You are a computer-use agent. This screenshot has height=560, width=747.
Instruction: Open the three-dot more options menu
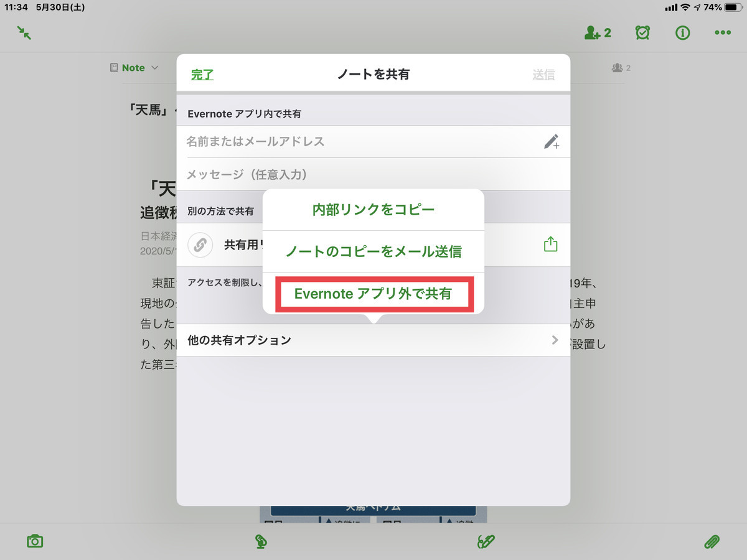click(x=723, y=32)
